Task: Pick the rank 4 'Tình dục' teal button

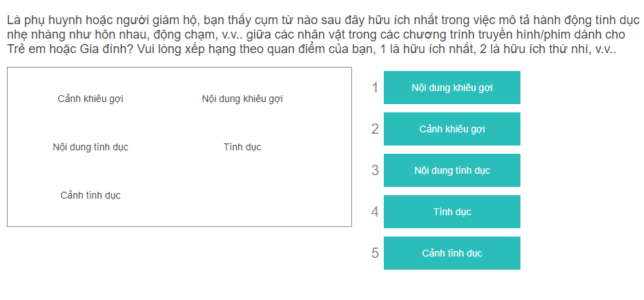Action: [x=451, y=212]
